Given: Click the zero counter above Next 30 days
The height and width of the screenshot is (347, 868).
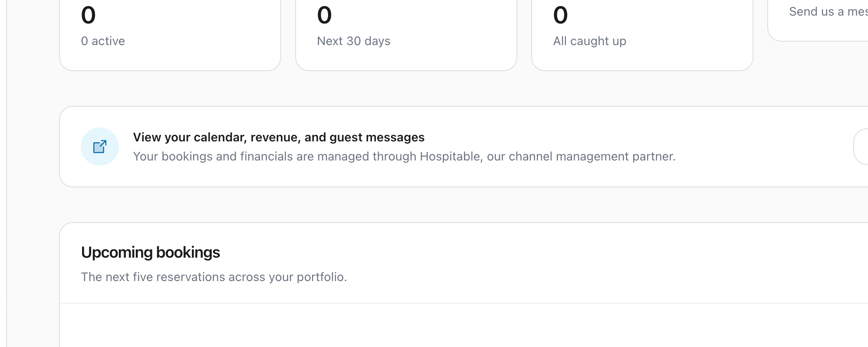Looking at the screenshot, I should [x=323, y=14].
